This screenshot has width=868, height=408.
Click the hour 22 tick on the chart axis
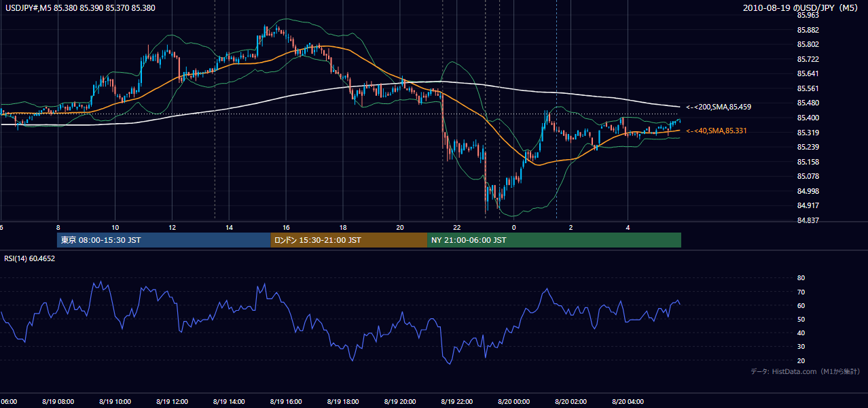(457, 227)
